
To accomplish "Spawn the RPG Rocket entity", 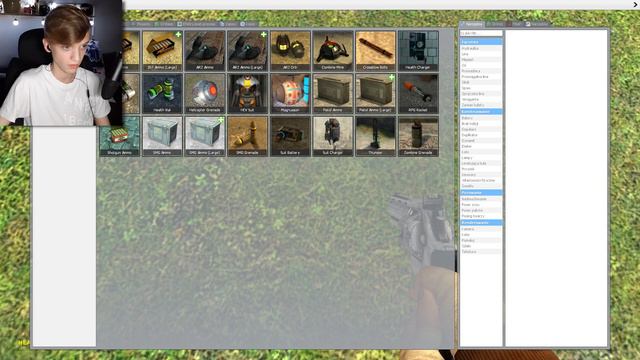I will (418, 93).
